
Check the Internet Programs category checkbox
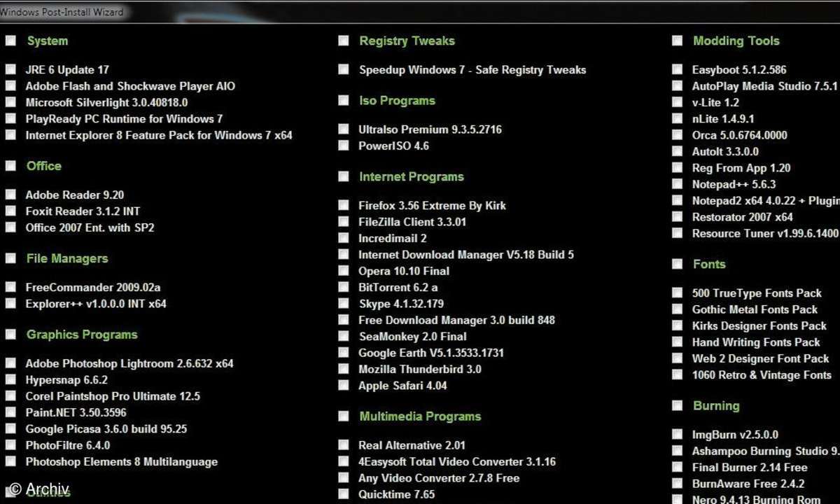click(x=344, y=176)
